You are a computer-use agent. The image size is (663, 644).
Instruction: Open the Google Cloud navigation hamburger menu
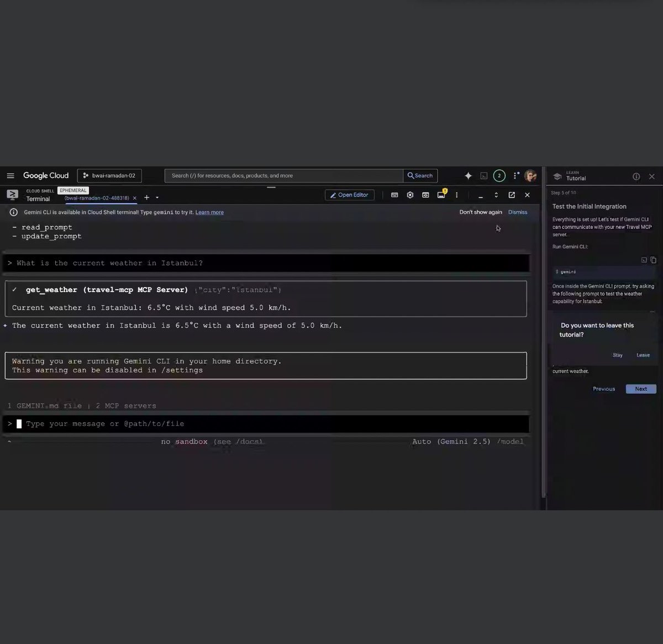10,176
